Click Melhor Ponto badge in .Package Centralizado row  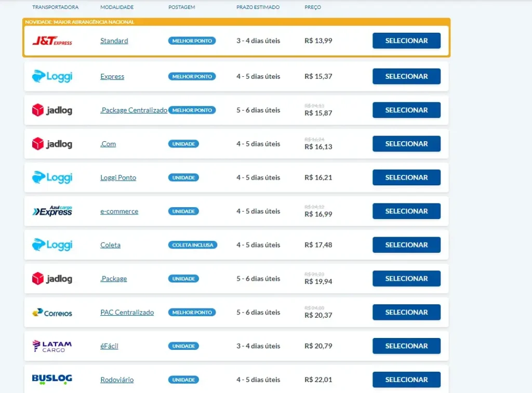coord(192,110)
